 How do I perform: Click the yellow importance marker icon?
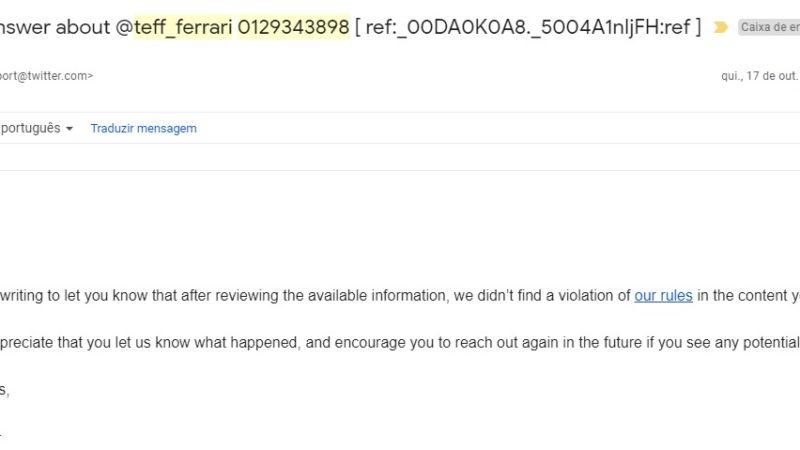tap(721, 28)
